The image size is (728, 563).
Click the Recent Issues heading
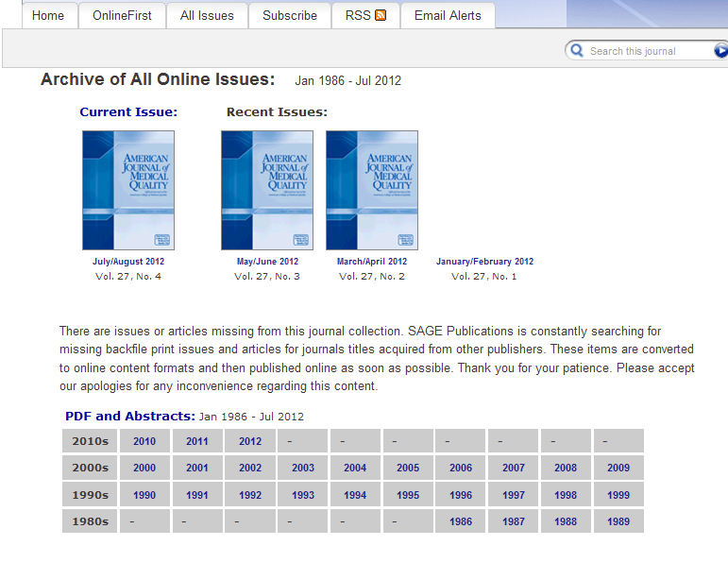(277, 112)
